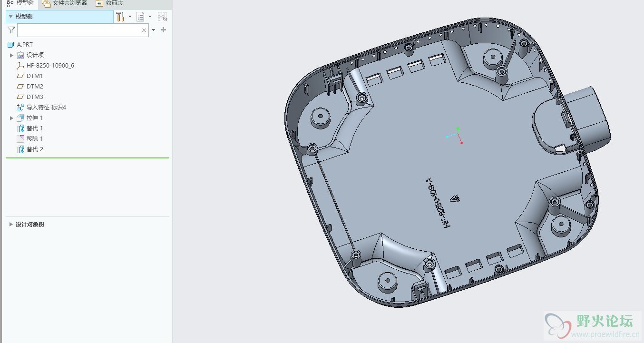The height and width of the screenshot is (343, 644).
Task: Select 导入特征 标识4 tree item
Action: click(46, 108)
